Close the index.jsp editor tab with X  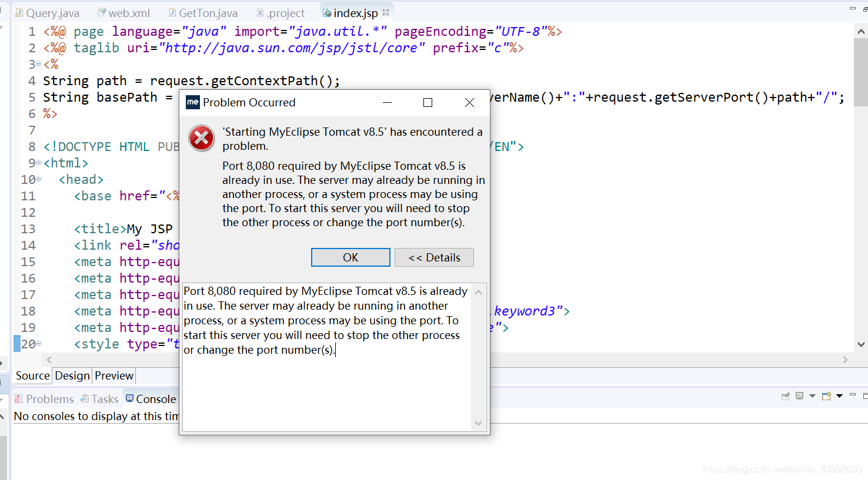coord(386,12)
